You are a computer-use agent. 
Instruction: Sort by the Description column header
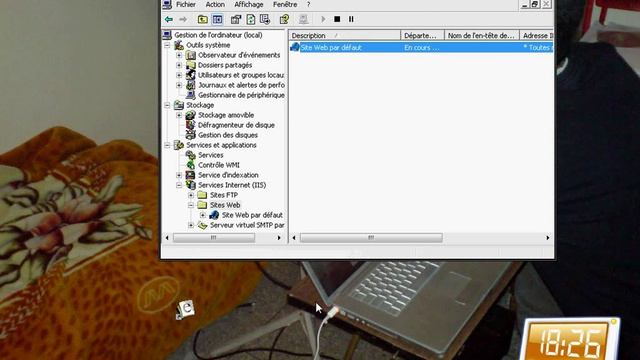(x=345, y=36)
